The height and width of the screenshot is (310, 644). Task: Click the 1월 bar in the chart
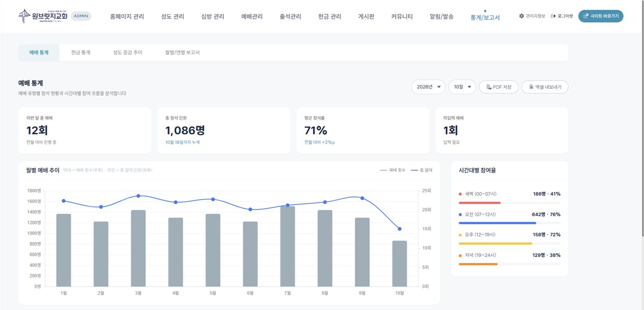[x=63, y=250]
